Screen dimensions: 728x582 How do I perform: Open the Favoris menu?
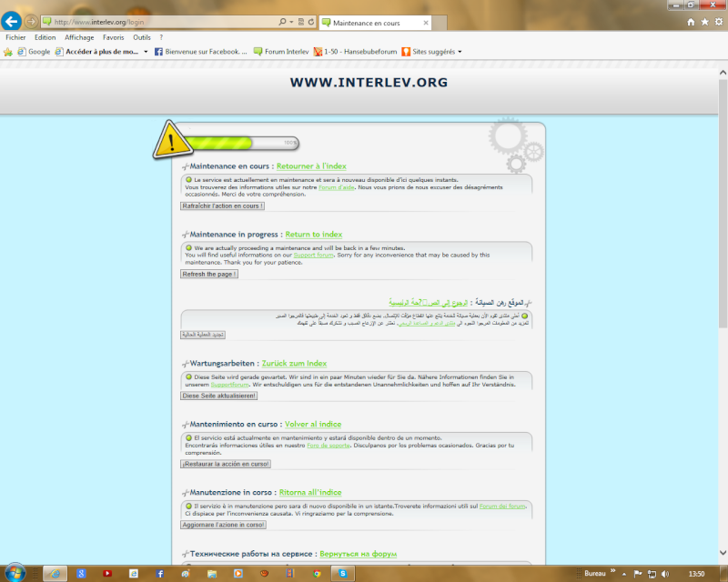click(113, 37)
